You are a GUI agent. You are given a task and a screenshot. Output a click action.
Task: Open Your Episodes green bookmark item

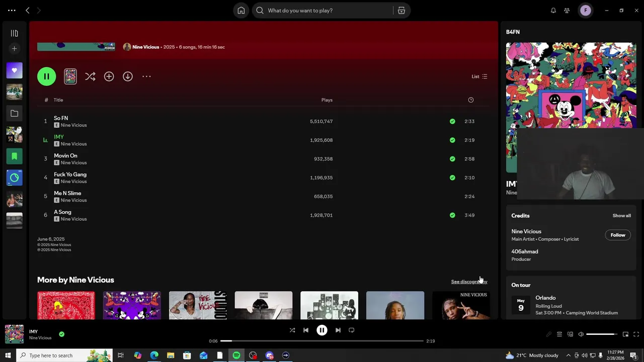coord(14,156)
